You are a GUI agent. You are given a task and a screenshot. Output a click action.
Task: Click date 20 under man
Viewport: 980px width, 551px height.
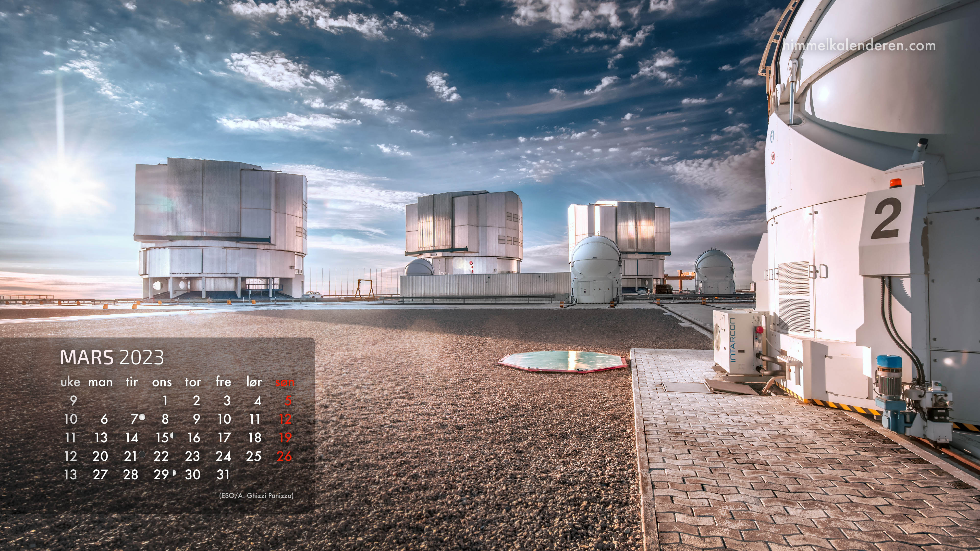pyautogui.click(x=101, y=456)
